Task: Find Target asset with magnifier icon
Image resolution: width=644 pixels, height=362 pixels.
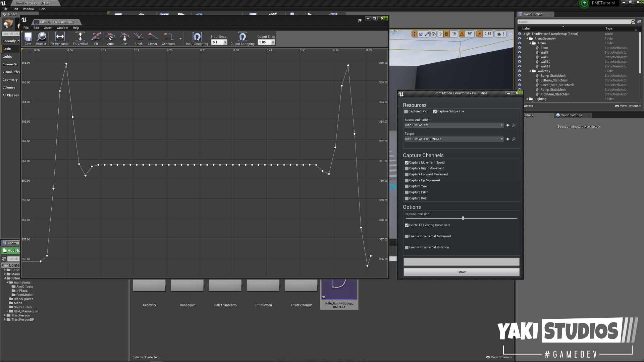Action: coord(514,139)
